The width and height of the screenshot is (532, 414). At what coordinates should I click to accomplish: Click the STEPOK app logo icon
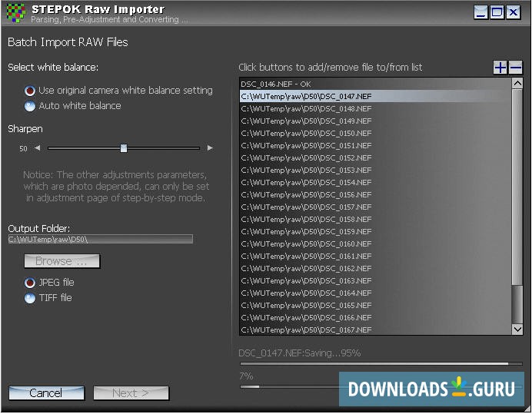click(x=16, y=13)
